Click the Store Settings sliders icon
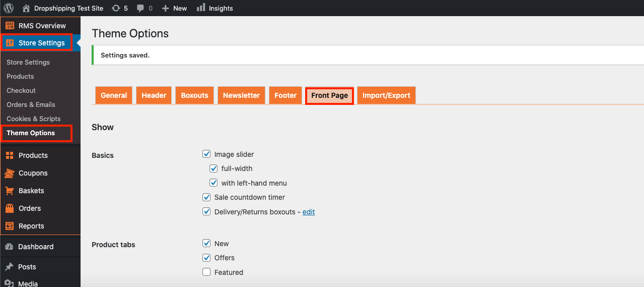Image resolution: width=644 pixels, height=287 pixels. 10,43
